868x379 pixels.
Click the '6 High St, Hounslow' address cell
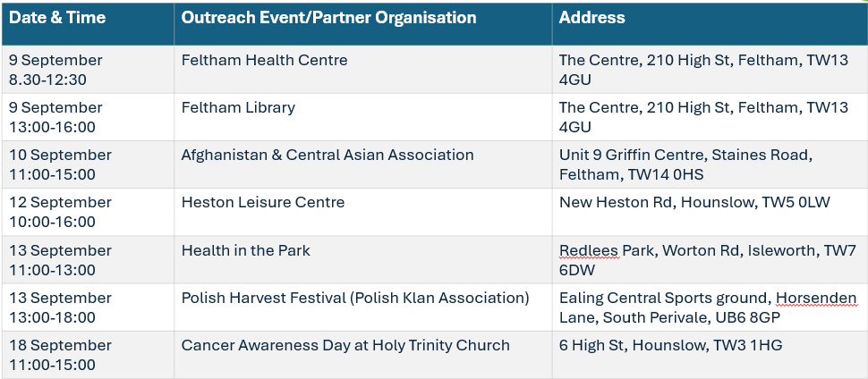click(710, 355)
